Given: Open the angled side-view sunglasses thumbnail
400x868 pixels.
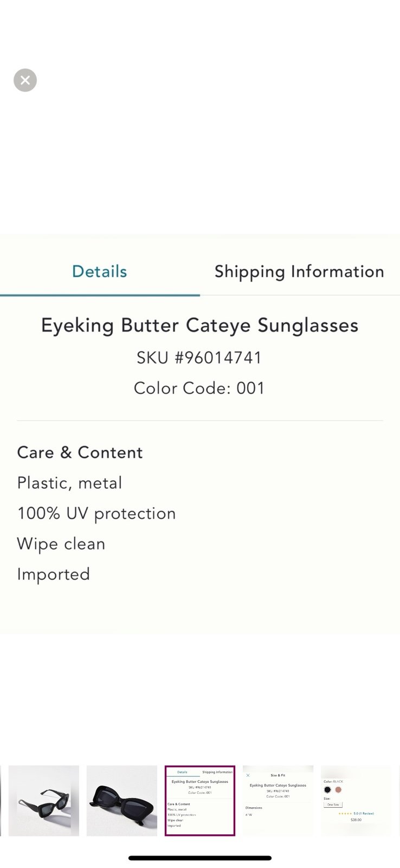Looking at the screenshot, I should click(x=44, y=801).
